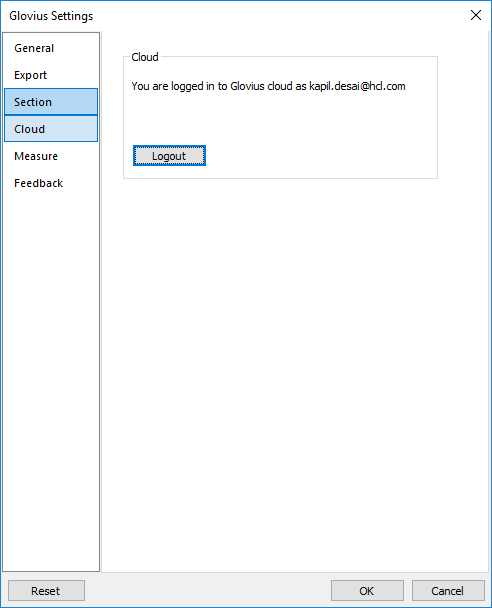Click the Cloud group box label
Screen dimensions: 492x608
(145, 57)
